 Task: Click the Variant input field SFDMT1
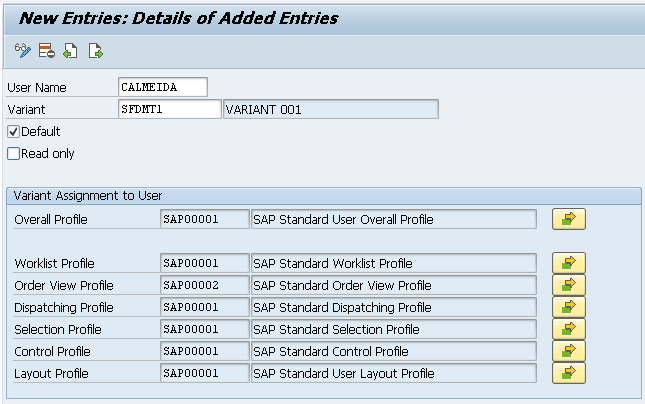(169, 109)
